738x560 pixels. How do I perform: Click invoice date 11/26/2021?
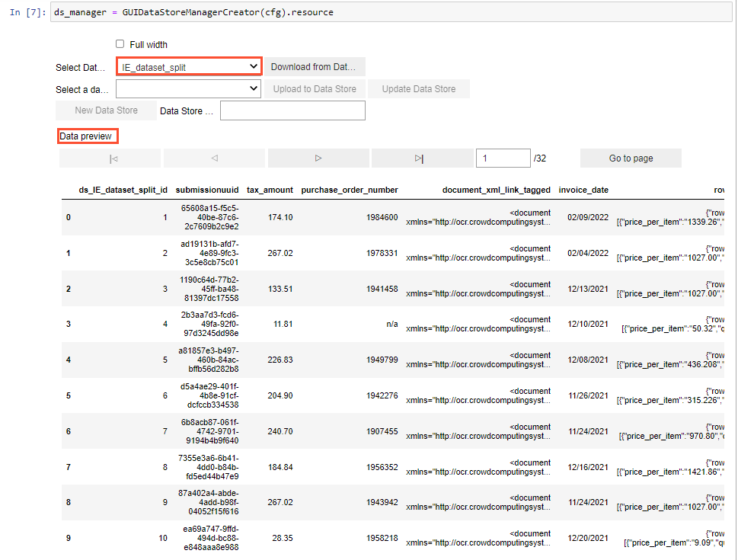pyautogui.click(x=588, y=395)
